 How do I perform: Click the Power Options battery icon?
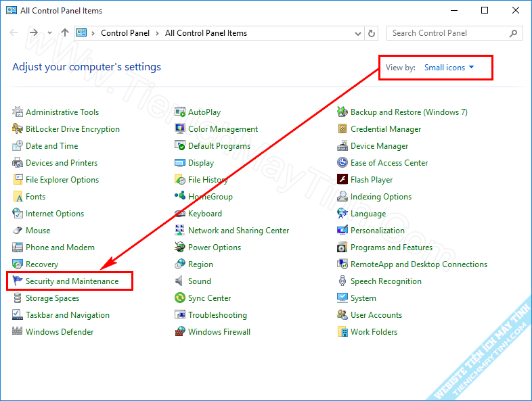tap(180, 247)
